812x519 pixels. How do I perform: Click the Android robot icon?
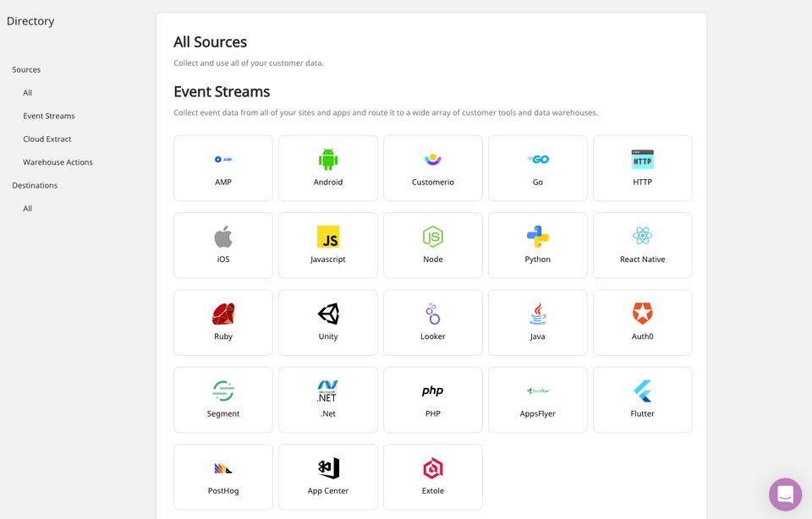click(328, 159)
